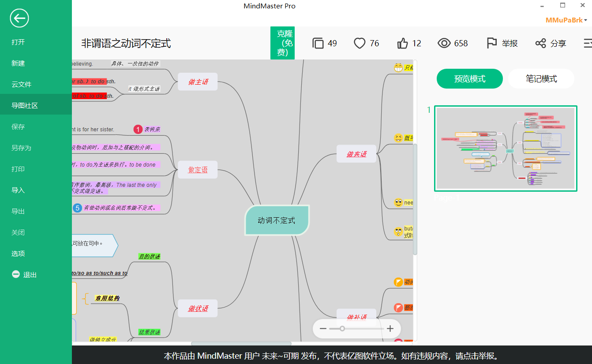Click the central 动词不定式 node
The width and height of the screenshot is (592, 364).
pos(277,220)
